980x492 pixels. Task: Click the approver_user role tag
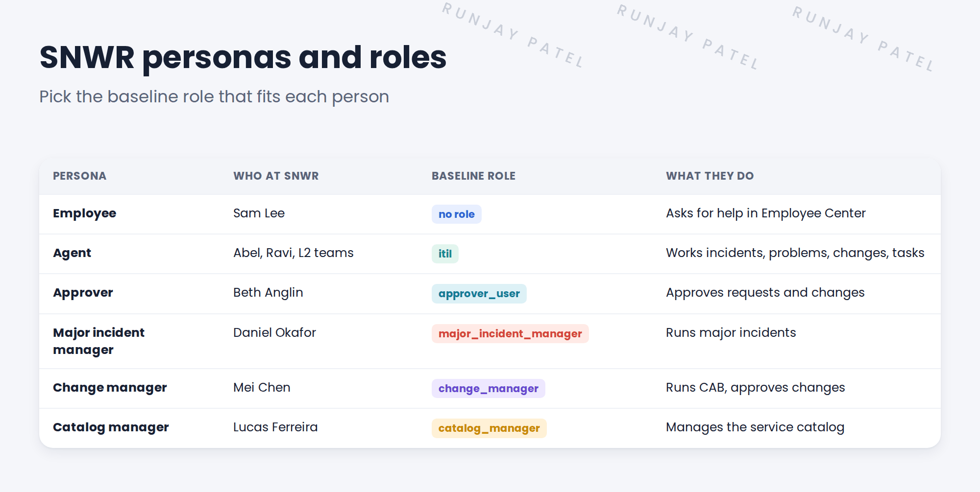[x=479, y=294]
